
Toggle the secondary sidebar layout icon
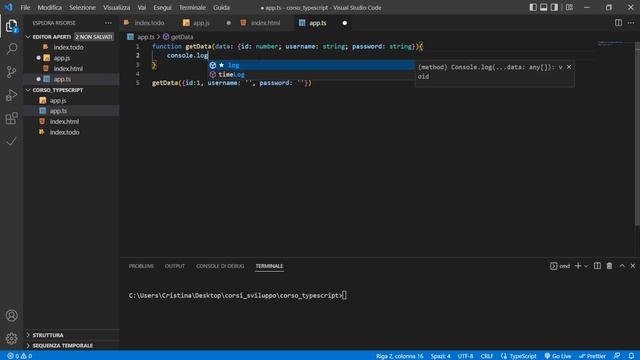click(x=554, y=7)
